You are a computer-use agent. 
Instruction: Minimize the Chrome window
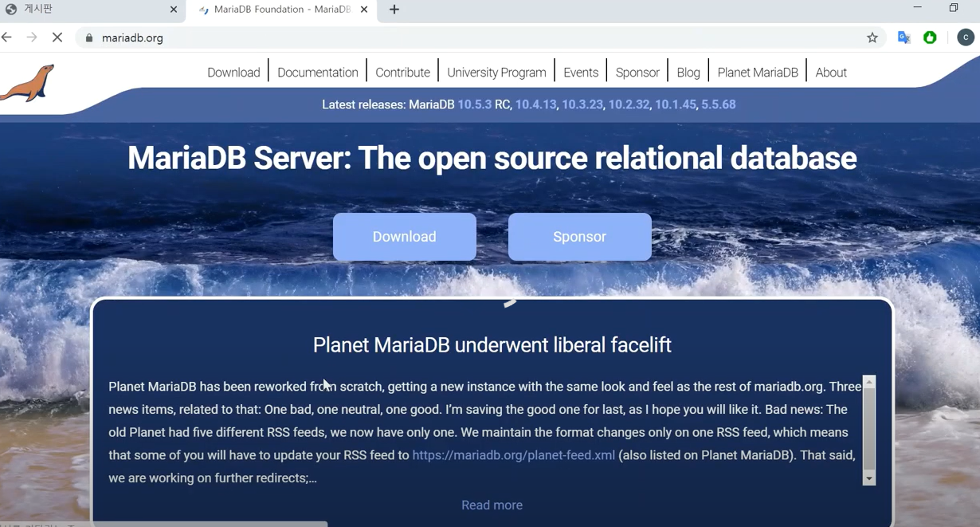(918, 8)
